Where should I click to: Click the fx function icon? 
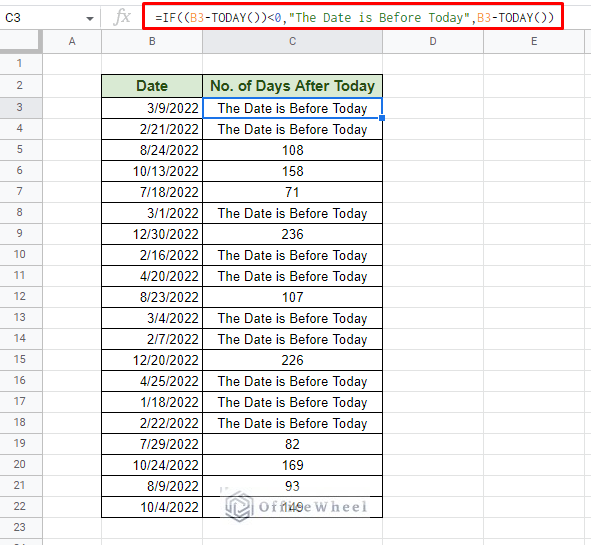122,17
